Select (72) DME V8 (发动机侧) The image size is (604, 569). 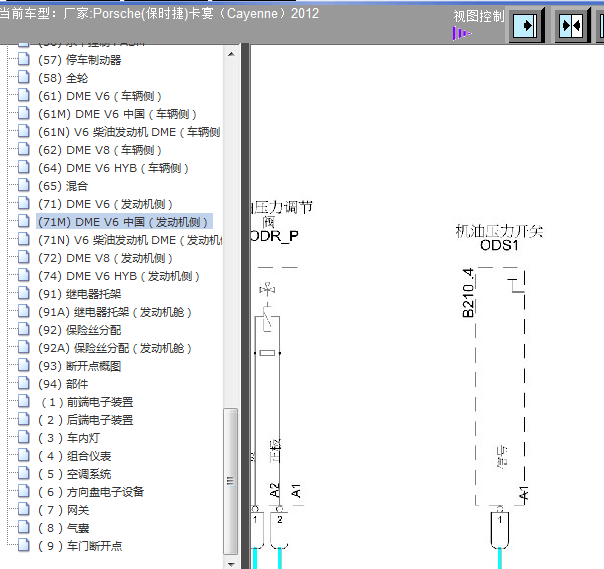click(x=105, y=258)
